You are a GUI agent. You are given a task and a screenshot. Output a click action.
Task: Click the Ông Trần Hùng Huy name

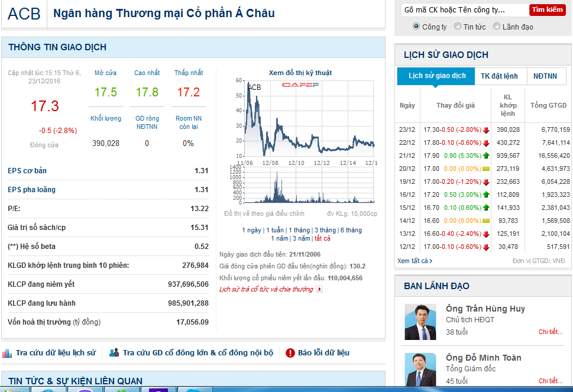(x=485, y=309)
